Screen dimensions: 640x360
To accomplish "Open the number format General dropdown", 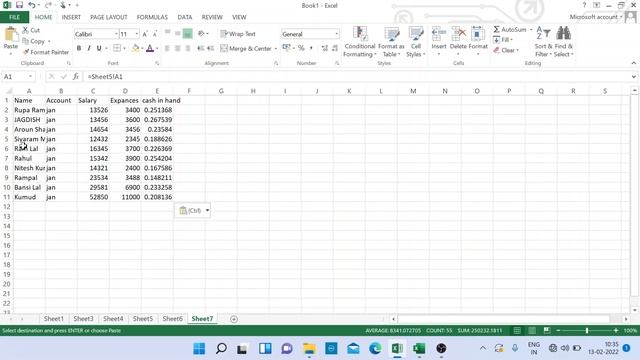I will click(337, 34).
